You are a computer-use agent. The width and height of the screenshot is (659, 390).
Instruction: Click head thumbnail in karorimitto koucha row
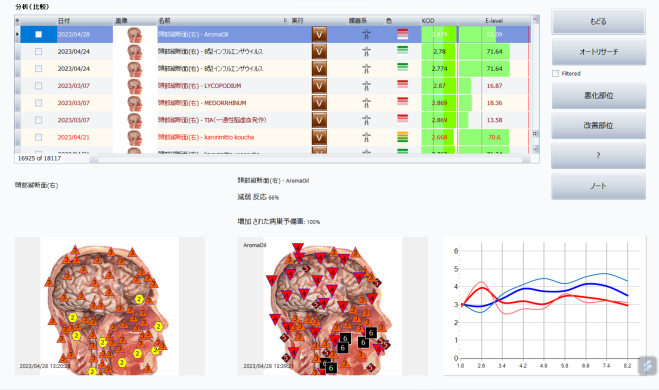134,137
